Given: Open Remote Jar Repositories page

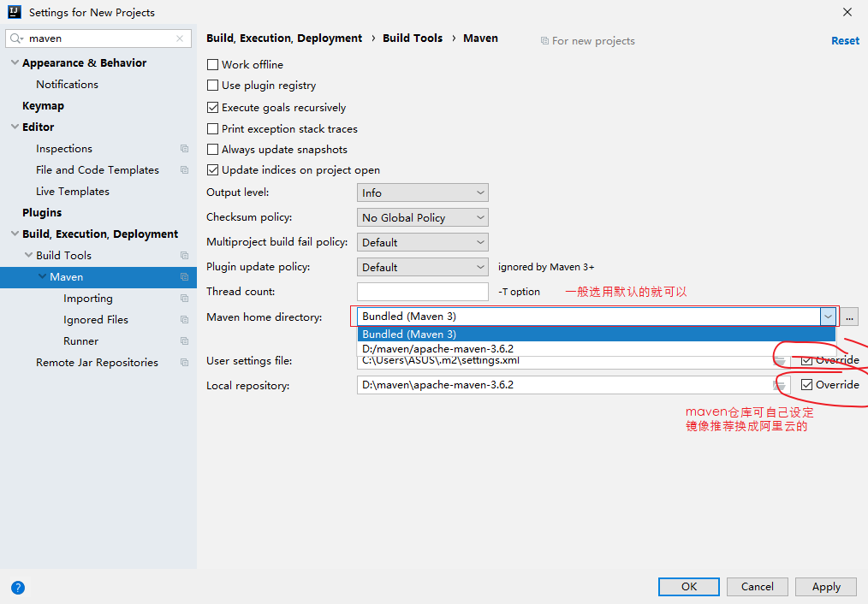Looking at the screenshot, I should click(x=97, y=362).
